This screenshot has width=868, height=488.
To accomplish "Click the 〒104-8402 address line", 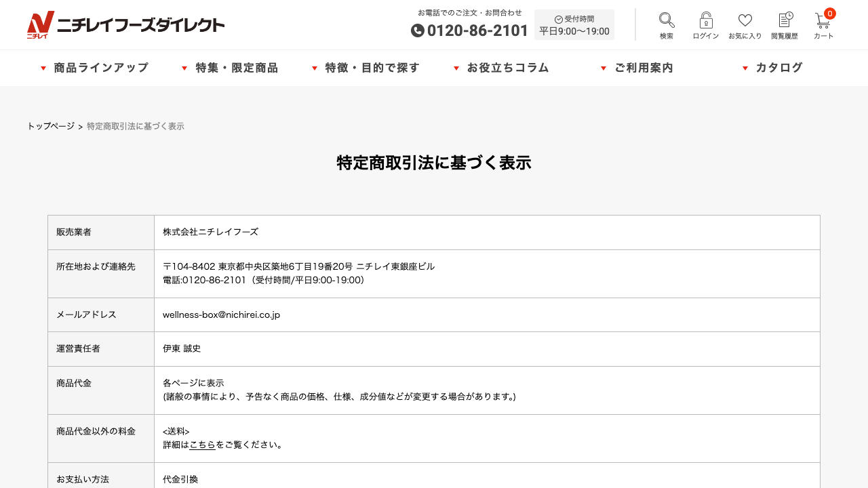I will (298, 266).
